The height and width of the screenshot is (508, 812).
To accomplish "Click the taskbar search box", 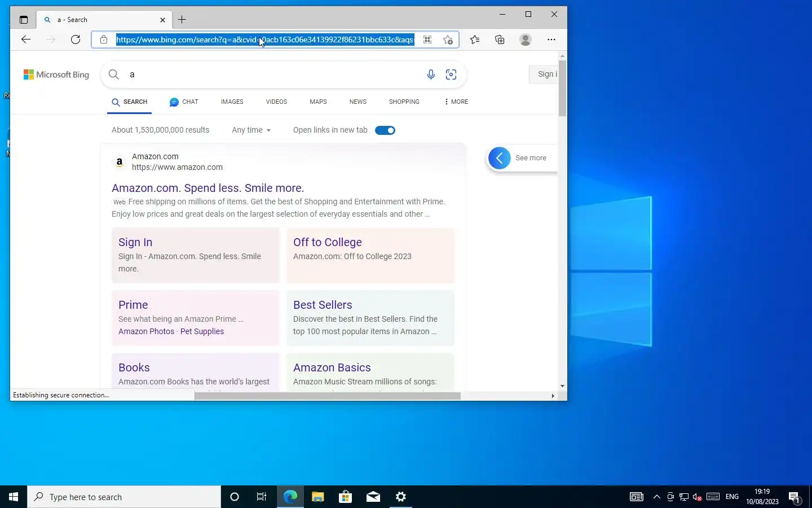I will tap(124, 497).
